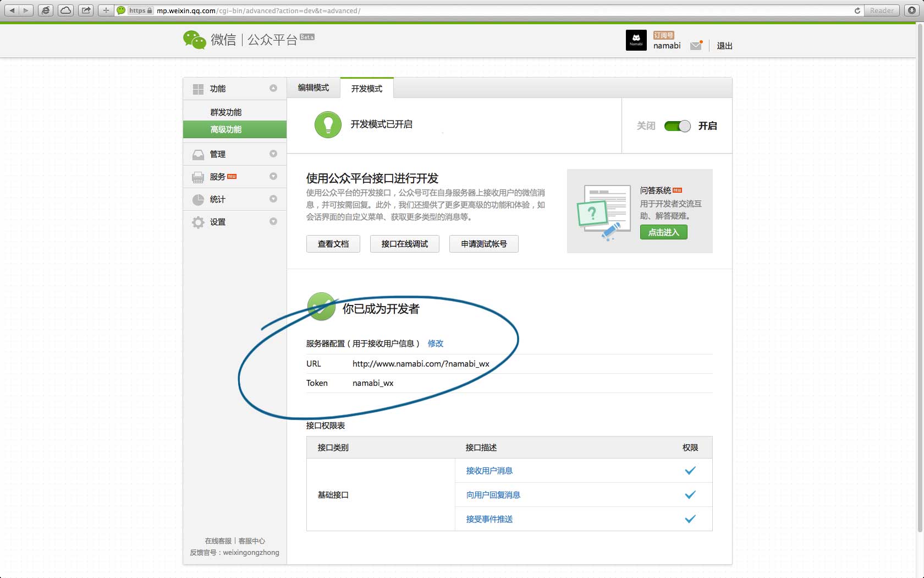Click the 接口在线调试 button
The image size is (924, 578).
click(405, 244)
